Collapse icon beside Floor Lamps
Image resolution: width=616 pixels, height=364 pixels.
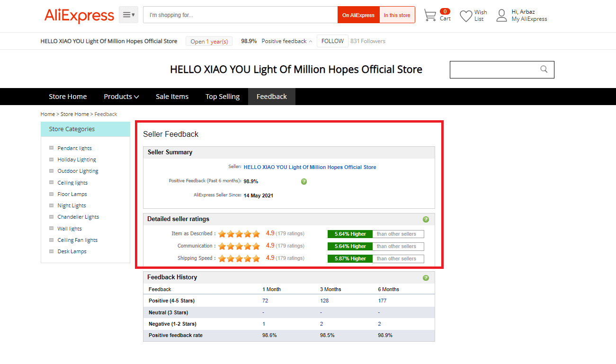(x=51, y=194)
